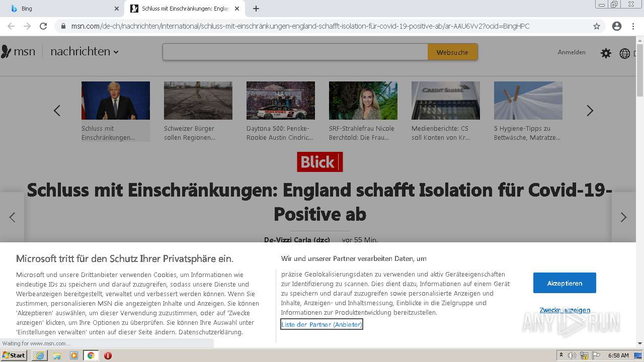Click the Daytona race car thumbnail
This screenshot has height=362, width=644.
(281, 101)
